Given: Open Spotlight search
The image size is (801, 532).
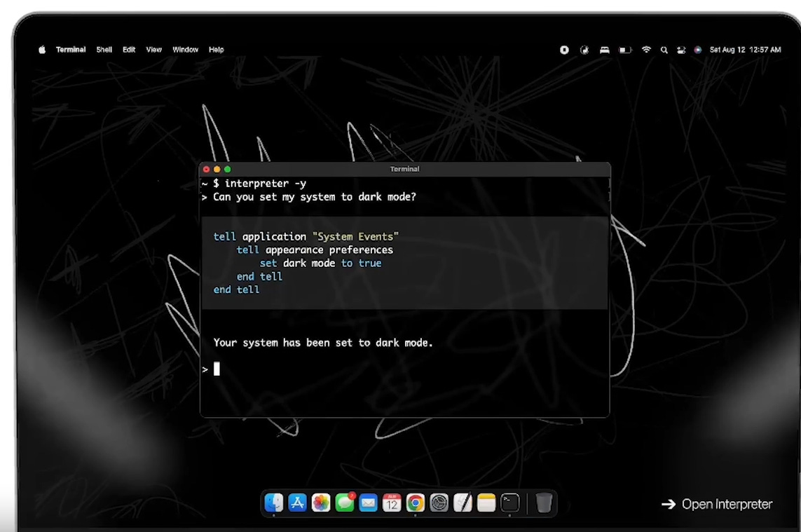Looking at the screenshot, I should pos(664,50).
